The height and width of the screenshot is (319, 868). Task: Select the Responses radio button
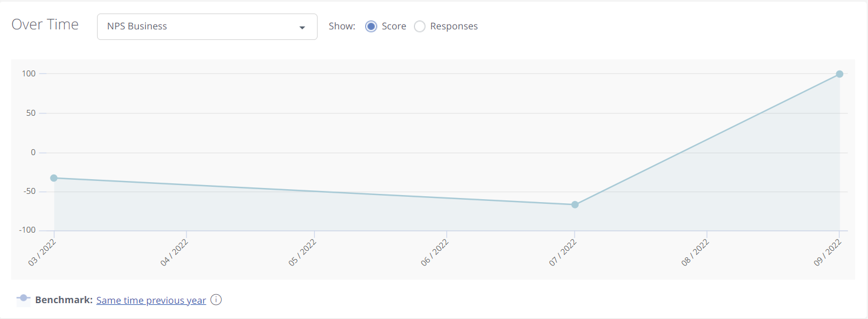(x=420, y=26)
